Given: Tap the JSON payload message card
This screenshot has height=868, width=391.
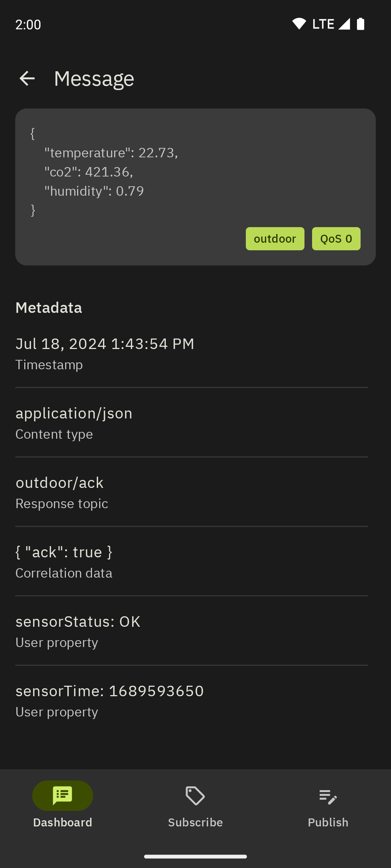Looking at the screenshot, I should click(145, 172).
